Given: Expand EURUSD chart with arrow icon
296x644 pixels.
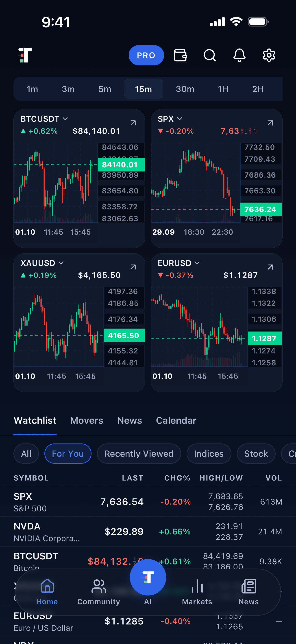Looking at the screenshot, I should tap(270, 267).
